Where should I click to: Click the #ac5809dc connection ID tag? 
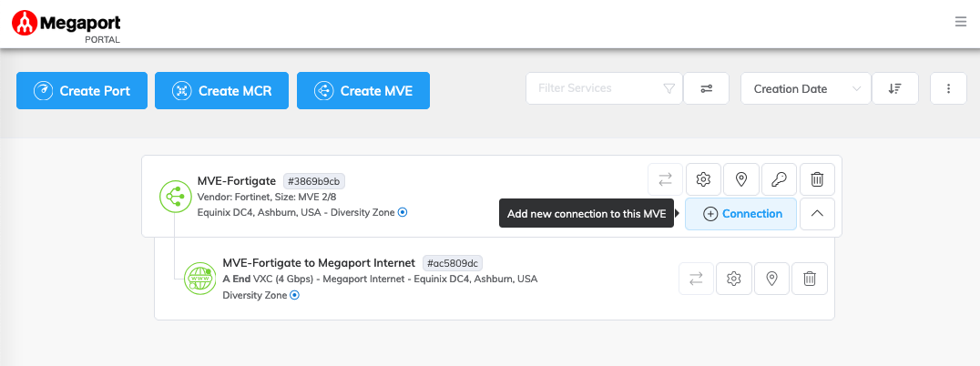[454, 263]
